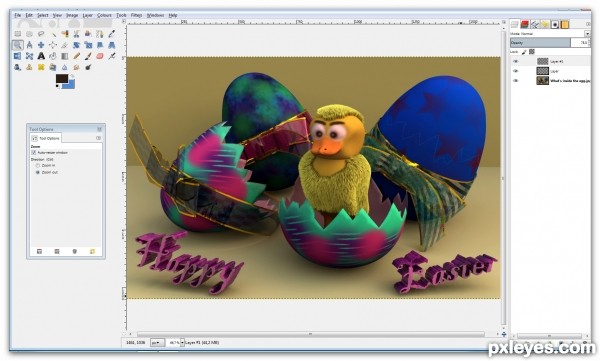This screenshot has width=600, height=361.
Task: Click the blue background color swatch
Action: click(x=71, y=85)
